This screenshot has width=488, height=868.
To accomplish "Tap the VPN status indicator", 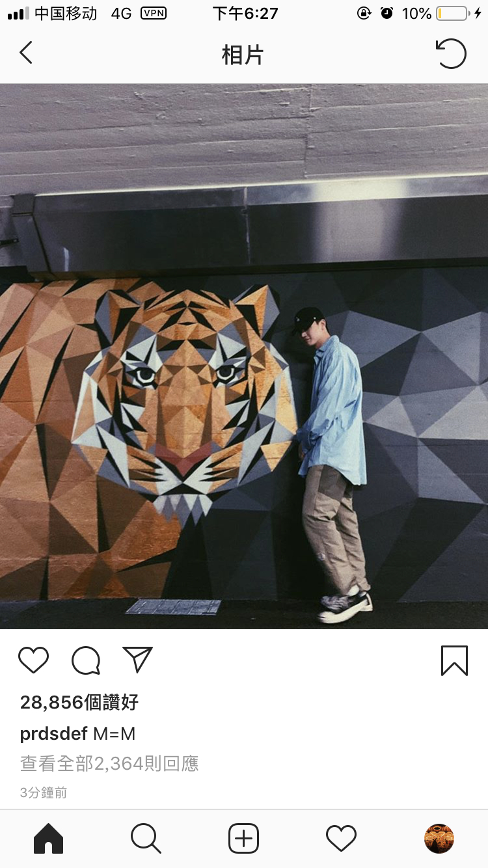I will pos(154,13).
